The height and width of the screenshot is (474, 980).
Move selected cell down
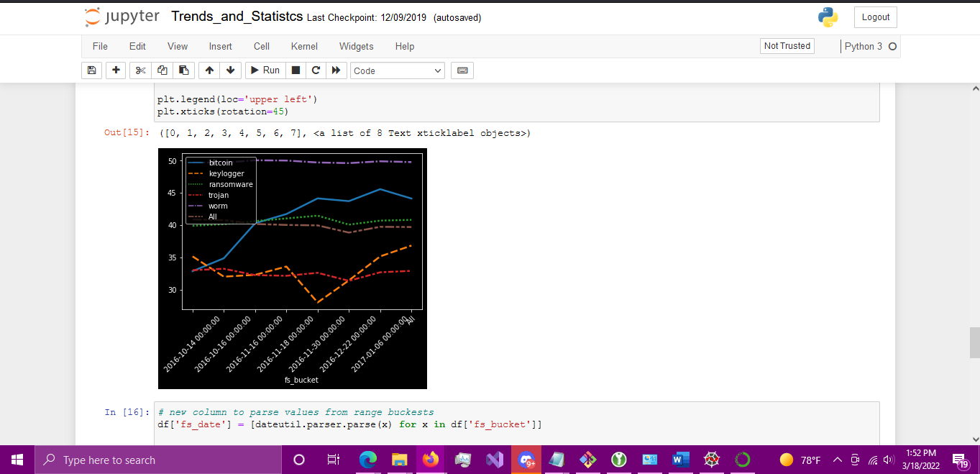click(x=230, y=70)
